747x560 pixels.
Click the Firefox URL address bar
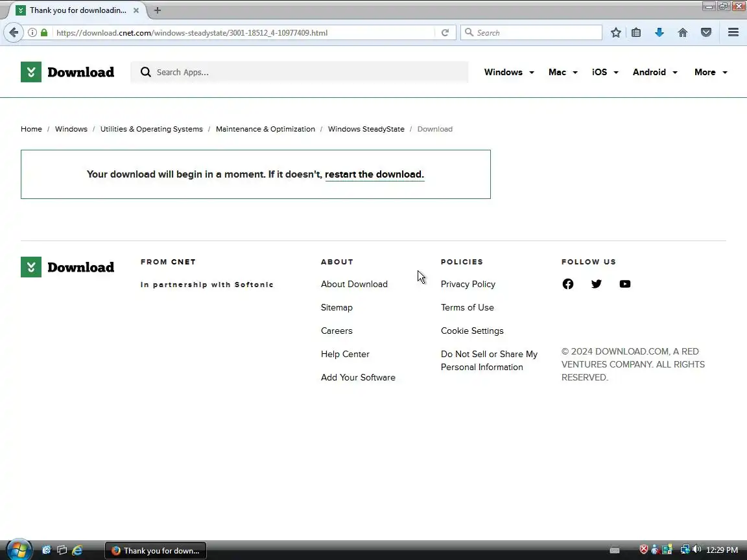pyautogui.click(x=243, y=32)
